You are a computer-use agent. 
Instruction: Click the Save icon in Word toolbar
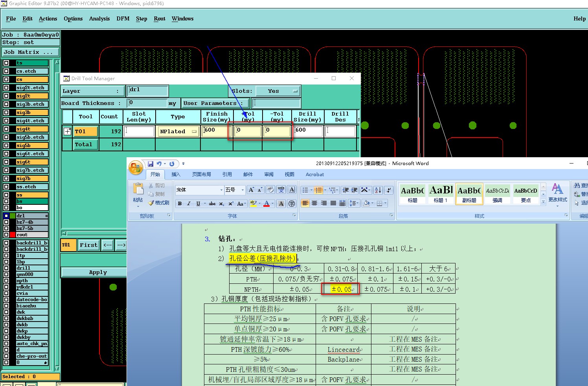click(x=151, y=164)
